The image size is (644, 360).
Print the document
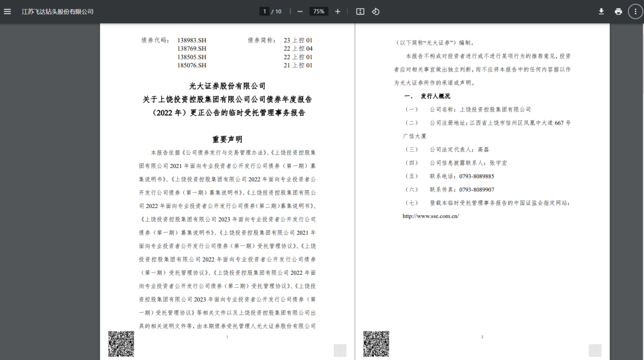click(618, 11)
